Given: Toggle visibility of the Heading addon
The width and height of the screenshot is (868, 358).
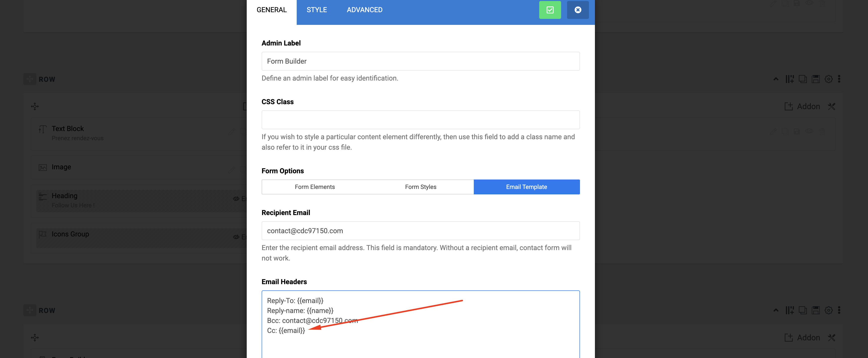Looking at the screenshot, I should click(x=236, y=199).
